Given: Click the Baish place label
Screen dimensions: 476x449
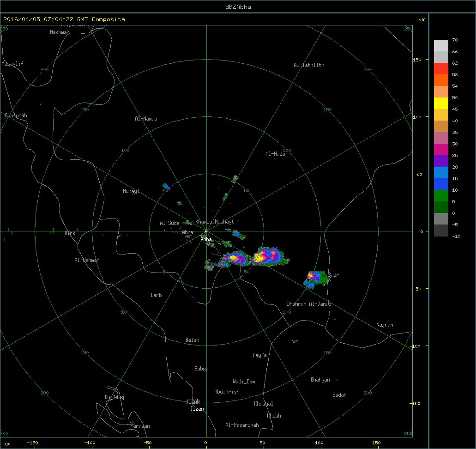Looking at the screenshot, I should click(192, 340).
